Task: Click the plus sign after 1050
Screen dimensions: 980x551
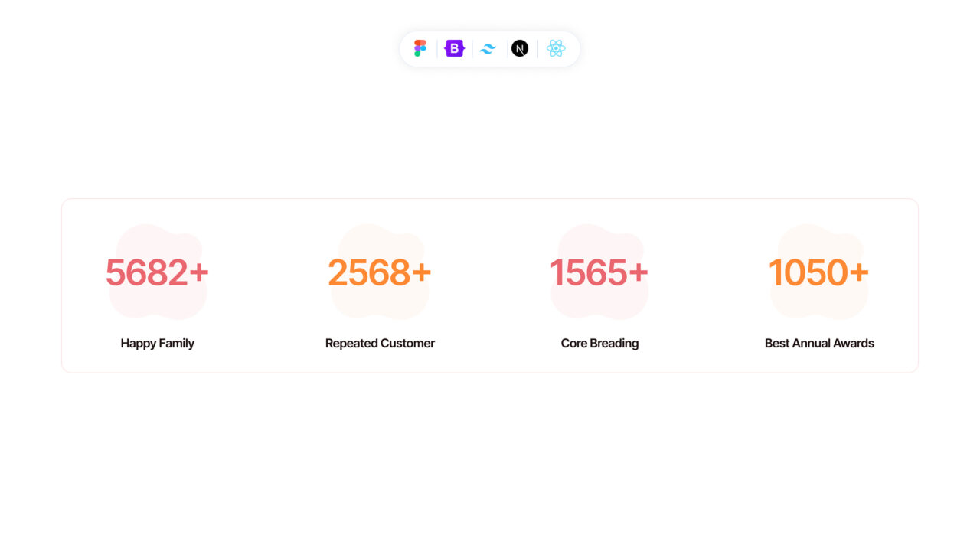Action: coord(859,273)
